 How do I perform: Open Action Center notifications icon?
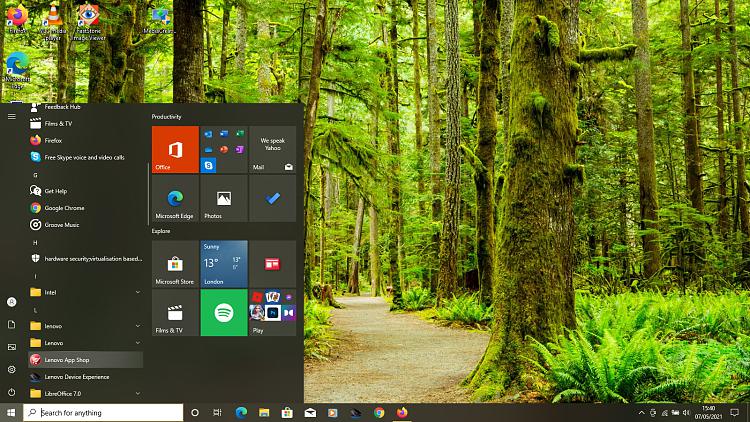[x=735, y=412]
